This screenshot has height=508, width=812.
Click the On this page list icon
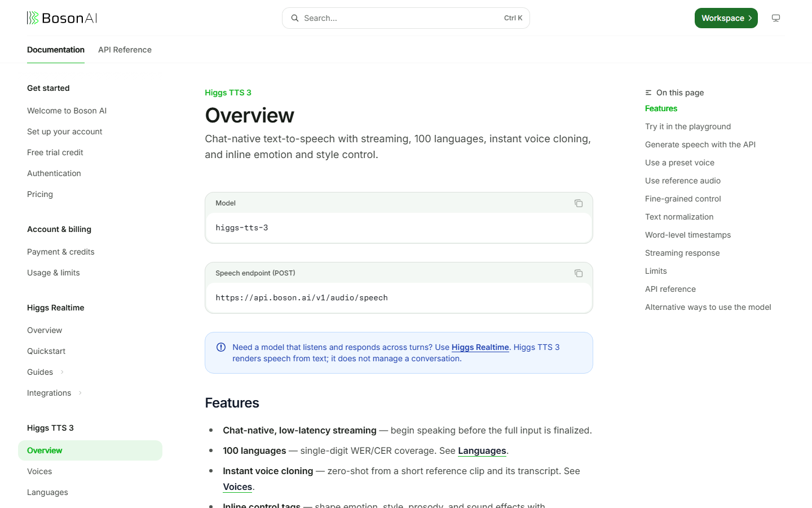pyautogui.click(x=648, y=93)
